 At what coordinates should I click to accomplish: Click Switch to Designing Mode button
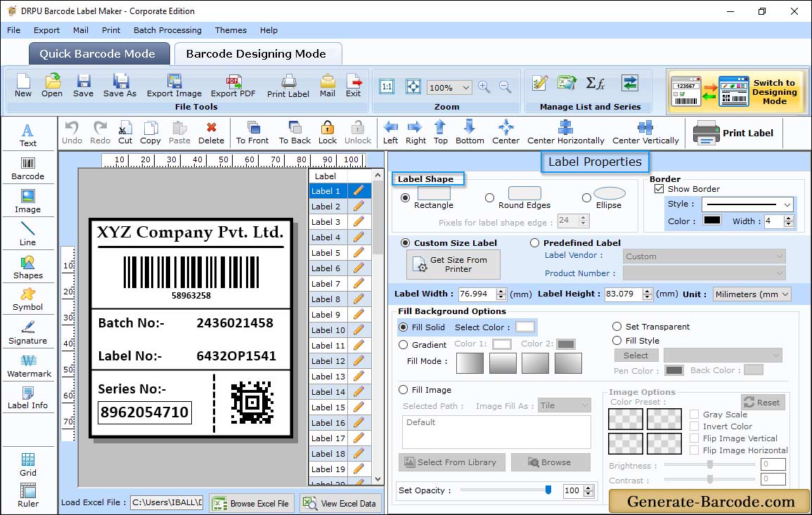click(737, 91)
